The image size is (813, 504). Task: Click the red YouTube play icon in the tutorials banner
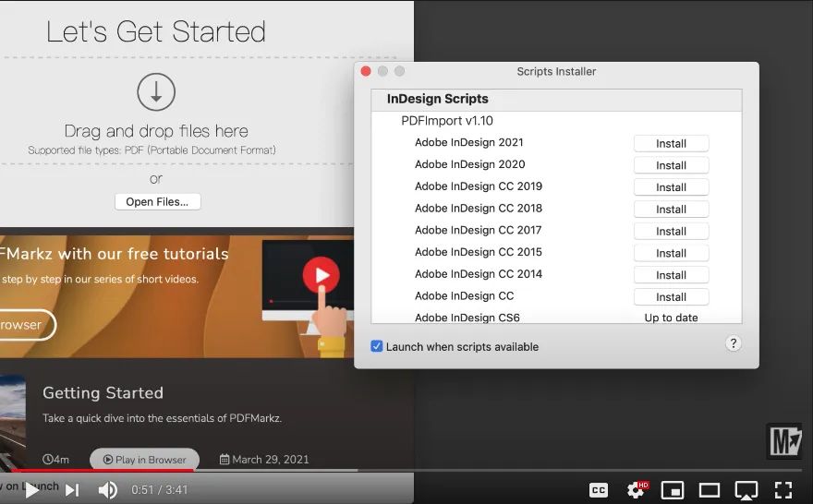tap(322, 274)
